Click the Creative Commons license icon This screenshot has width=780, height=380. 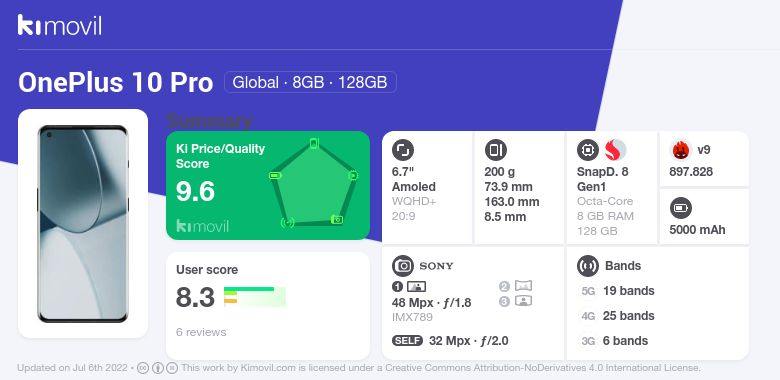tap(143, 368)
